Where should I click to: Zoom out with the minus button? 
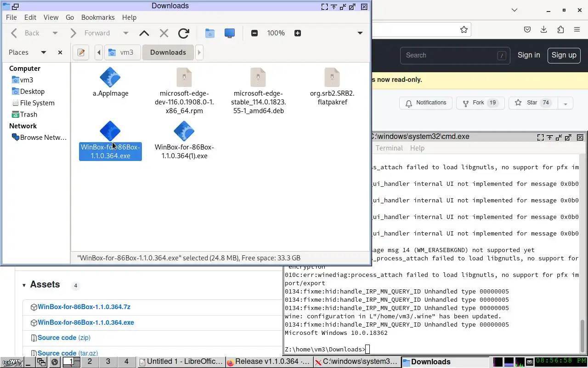254,33
